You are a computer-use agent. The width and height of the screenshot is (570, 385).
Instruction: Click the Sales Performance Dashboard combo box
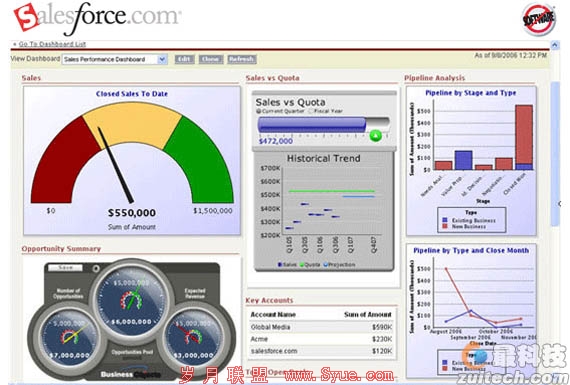[x=115, y=59]
